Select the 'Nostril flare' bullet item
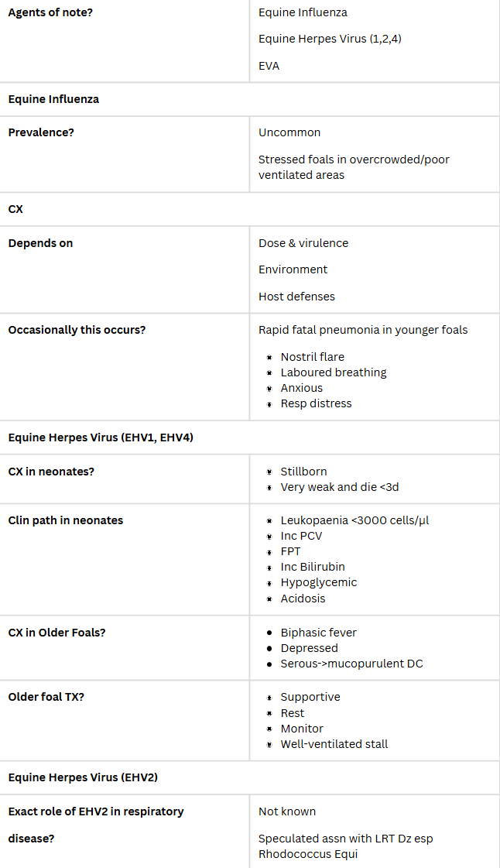The height and width of the screenshot is (868, 500). coord(312,357)
